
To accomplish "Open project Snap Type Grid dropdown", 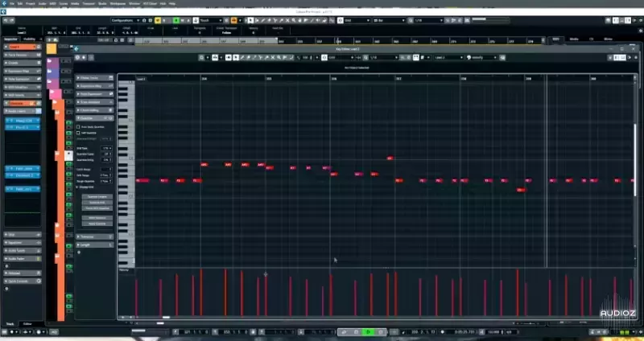I will (357, 20).
